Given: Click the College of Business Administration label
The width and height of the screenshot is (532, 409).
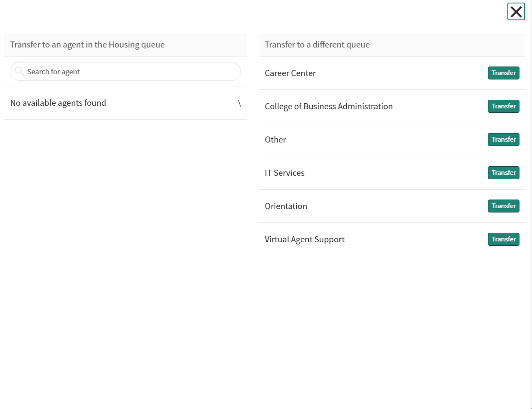Looking at the screenshot, I should point(329,106).
